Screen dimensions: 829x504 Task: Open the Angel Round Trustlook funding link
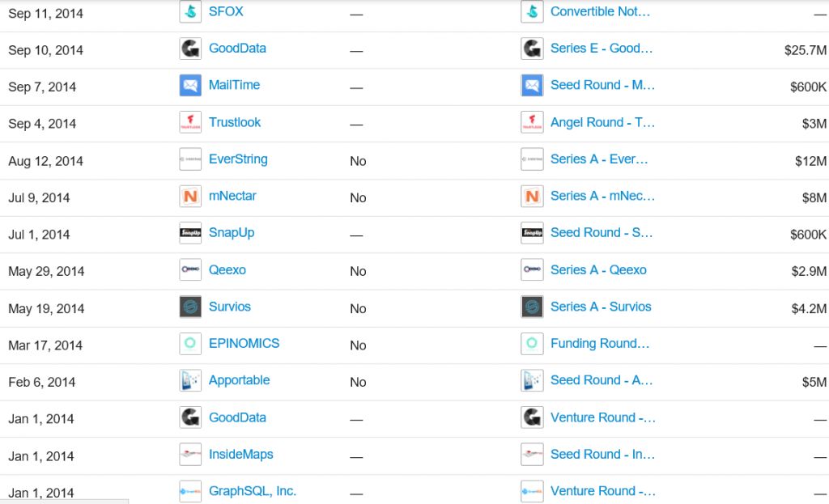(602, 123)
